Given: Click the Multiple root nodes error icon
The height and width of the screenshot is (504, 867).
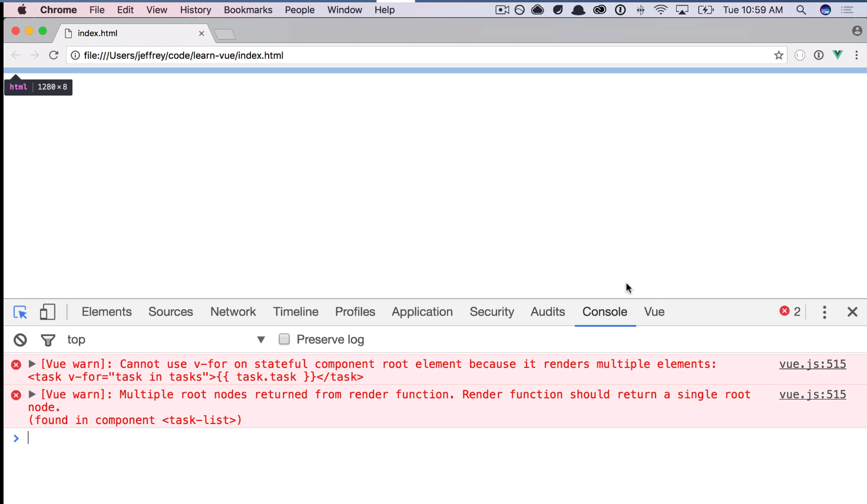Looking at the screenshot, I should (x=16, y=395).
